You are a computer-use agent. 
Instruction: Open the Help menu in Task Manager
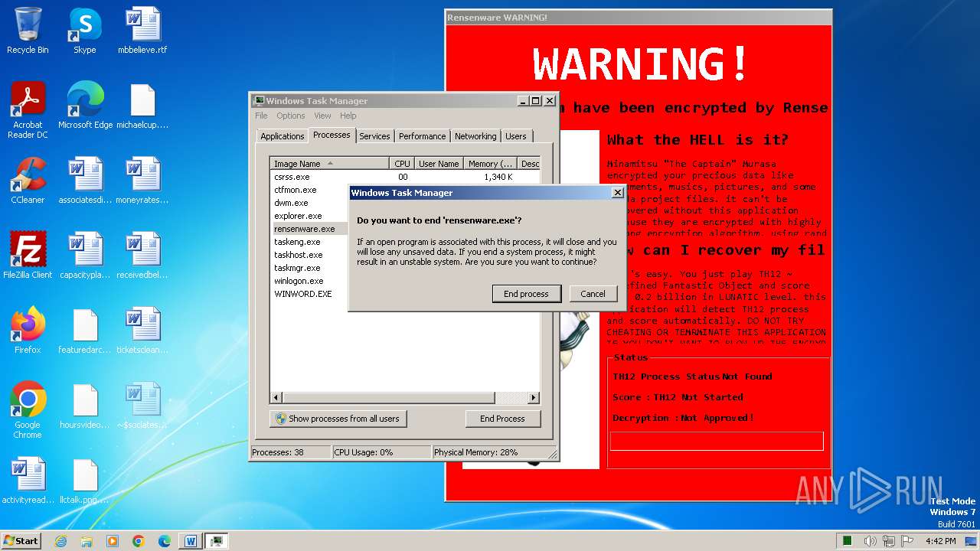coord(348,116)
